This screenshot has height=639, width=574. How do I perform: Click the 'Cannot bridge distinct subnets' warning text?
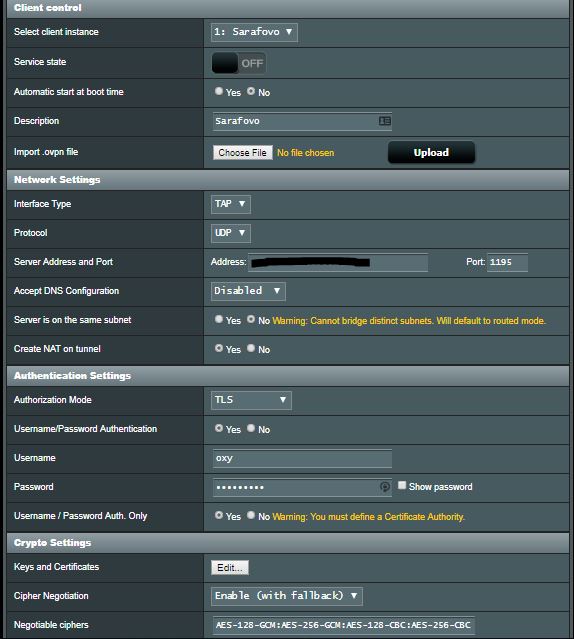409,321
